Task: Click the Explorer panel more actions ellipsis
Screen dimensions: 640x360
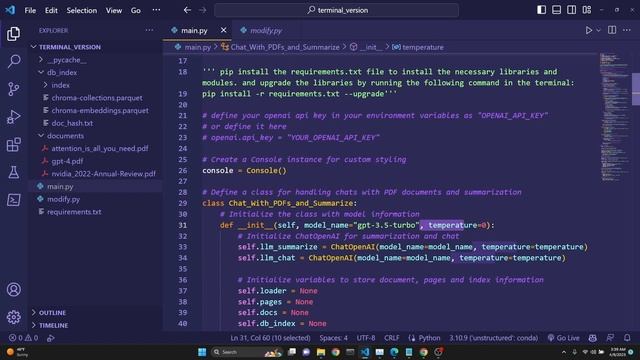Action: pyautogui.click(x=149, y=30)
